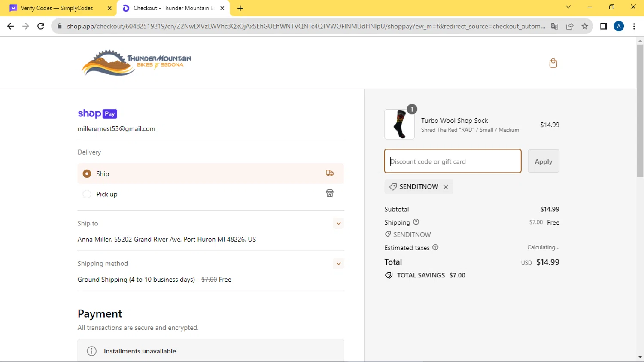Screen dimensions: 644x362
Task: Close the Checkout Thunder Mountain tab
Action: point(222,8)
